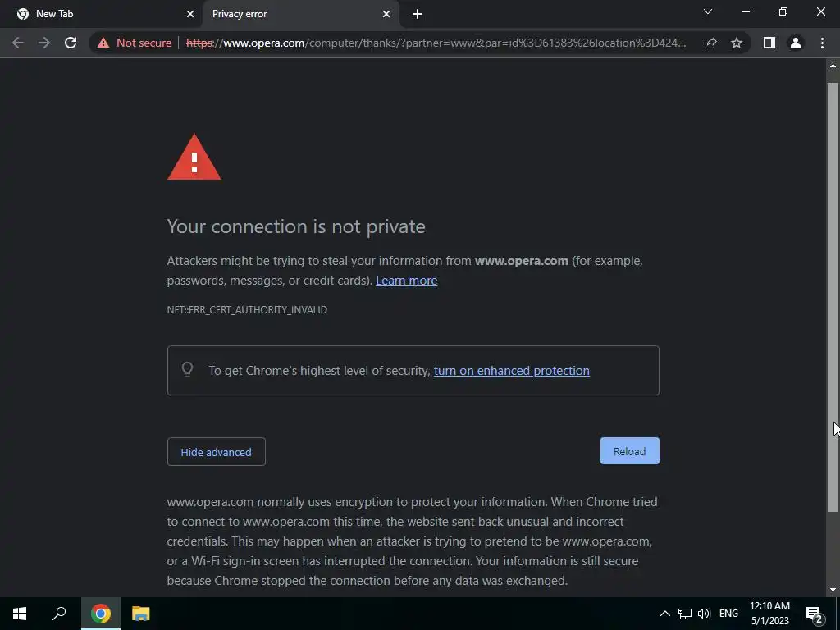This screenshot has height=630, width=840.
Task: Go forward using the forward arrow
Action: pyautogui.click(x=44, y=43)
